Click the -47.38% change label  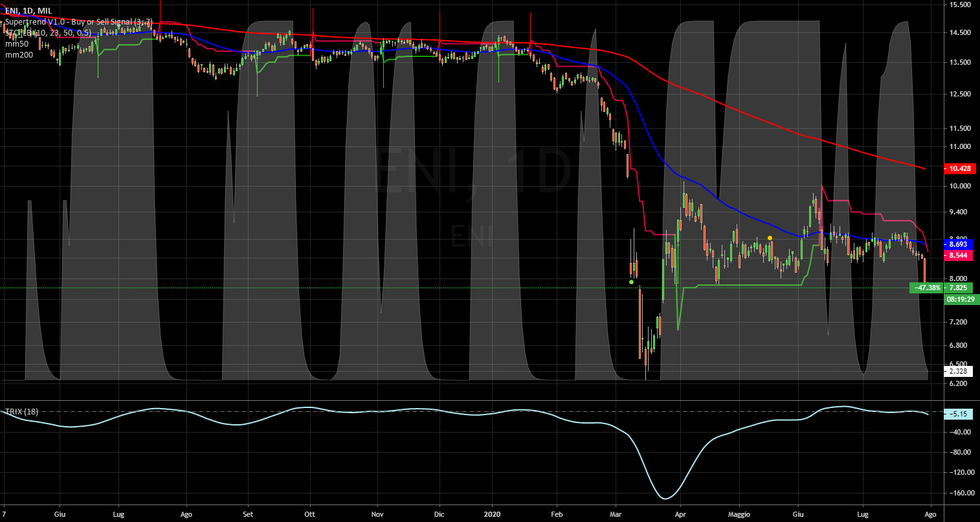click(926, 288)
